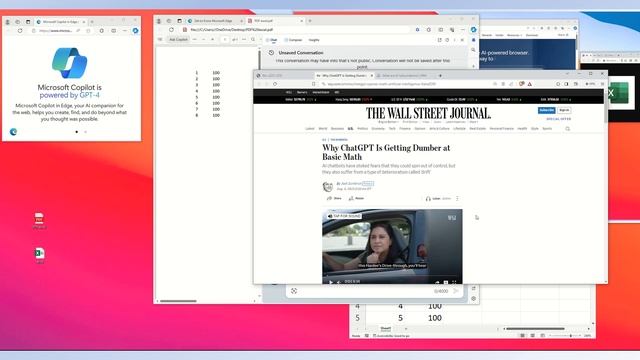Screen dimensions: 640x360
Task: Open new tab icon in Copilot pane header
Action: 440,40
